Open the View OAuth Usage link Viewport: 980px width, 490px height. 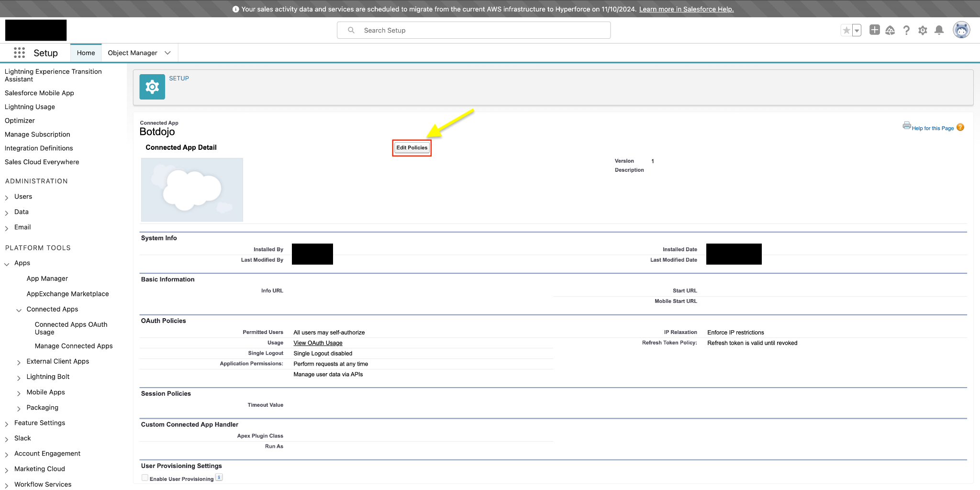pyautogui.click(x=318, y=343)
